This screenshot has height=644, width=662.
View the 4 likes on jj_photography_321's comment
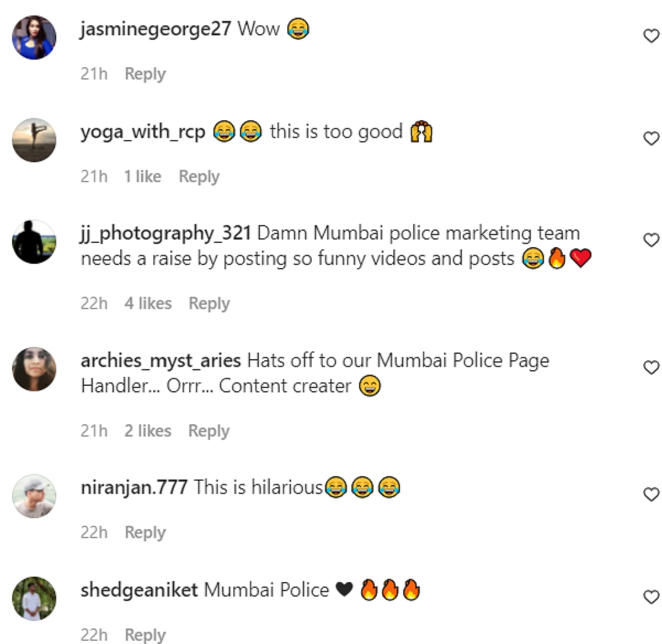click(148, 303)
